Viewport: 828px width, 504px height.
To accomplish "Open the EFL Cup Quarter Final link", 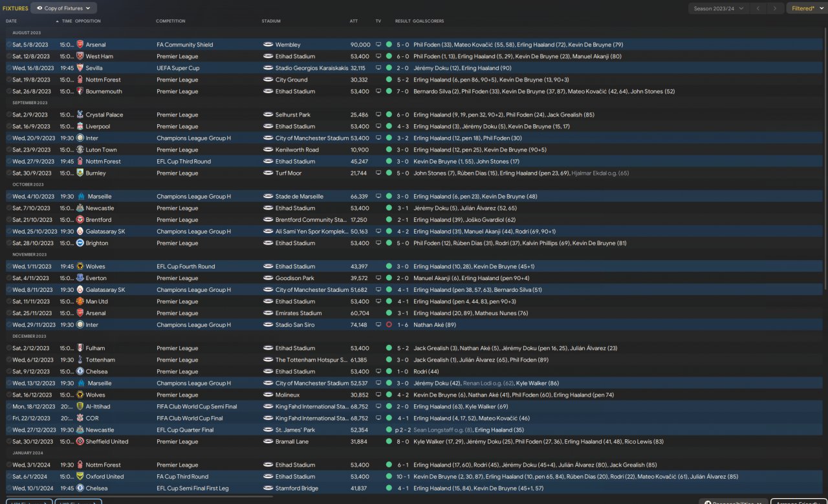I will coord(185,430).
